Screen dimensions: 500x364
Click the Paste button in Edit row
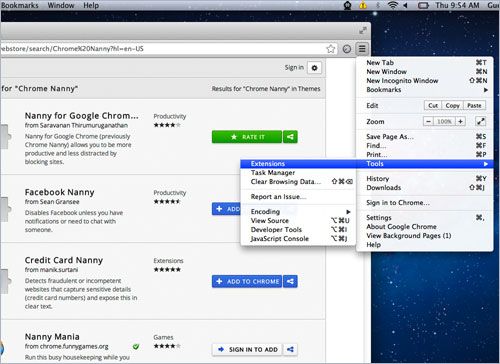pyautogui.click(x=474, y=105)
